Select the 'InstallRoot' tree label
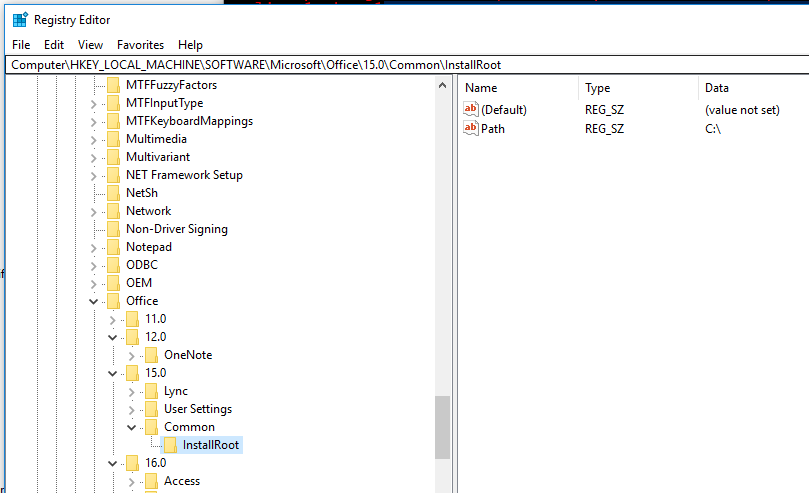 click(211, 445)
